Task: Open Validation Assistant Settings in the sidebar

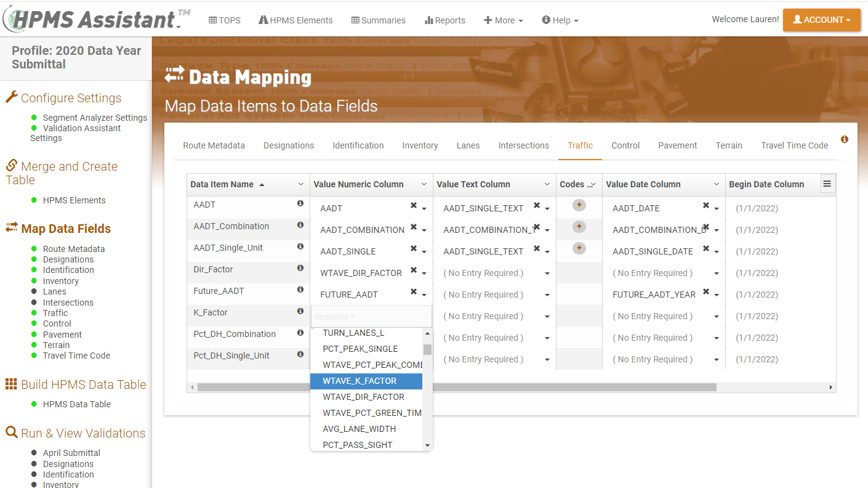Action: 76,133
